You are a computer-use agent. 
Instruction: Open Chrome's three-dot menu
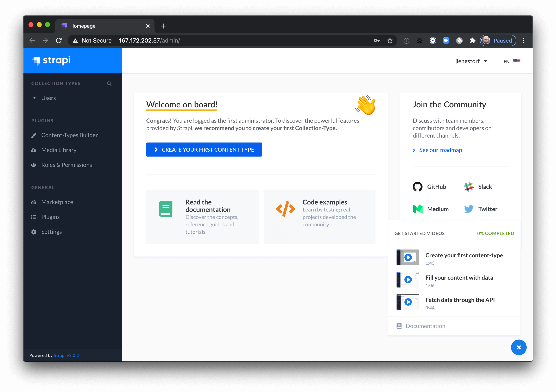(x=524, y=40)
